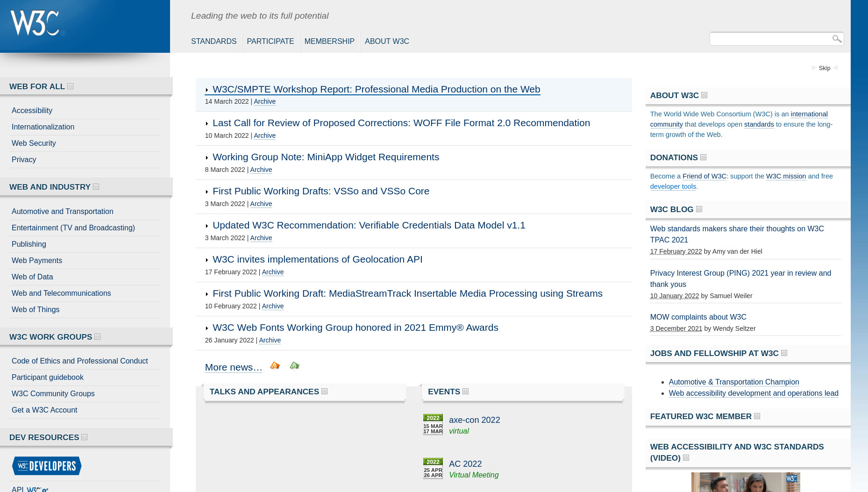Open Entertainment (TV and Broadcasting)

tap(73, 228)
